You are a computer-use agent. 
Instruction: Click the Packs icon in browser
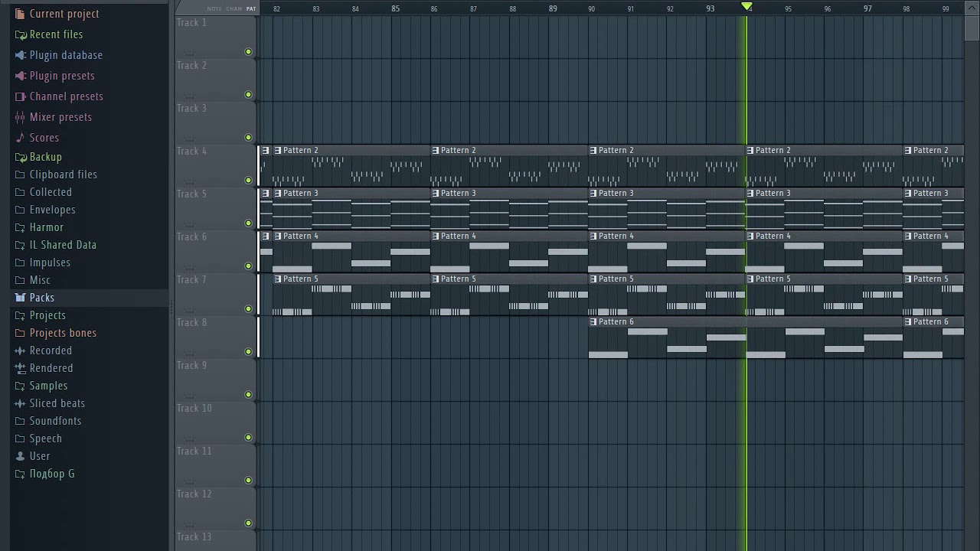[x=20, y=298]
